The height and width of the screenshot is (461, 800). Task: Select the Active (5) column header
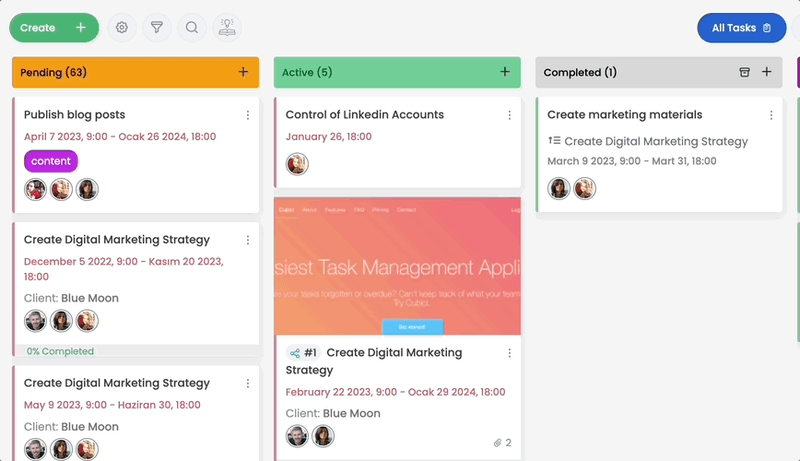click(397, 72)
